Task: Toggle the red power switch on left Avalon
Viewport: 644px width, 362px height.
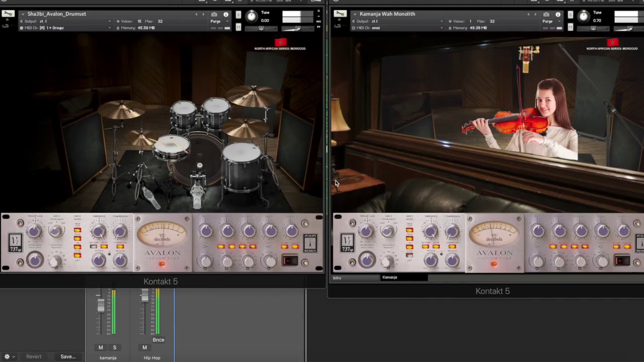Action: coord(290,260)
